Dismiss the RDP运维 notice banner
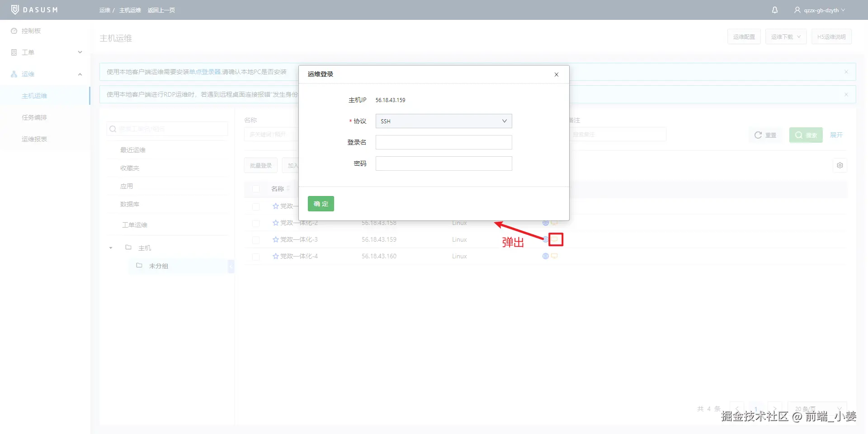The image size is (868, 434). click(846, 94)
